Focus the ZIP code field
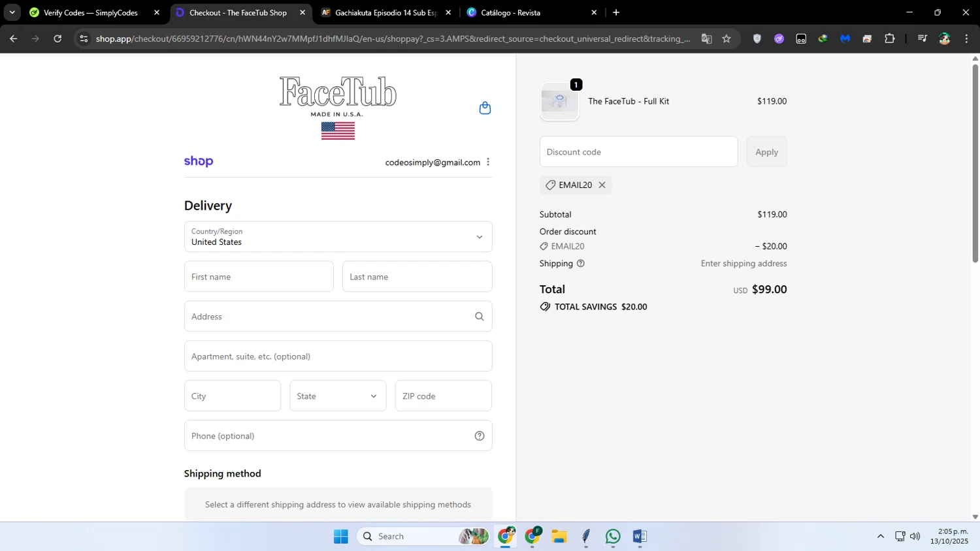This screenshot has height=551, width=980. pos(443,396)
